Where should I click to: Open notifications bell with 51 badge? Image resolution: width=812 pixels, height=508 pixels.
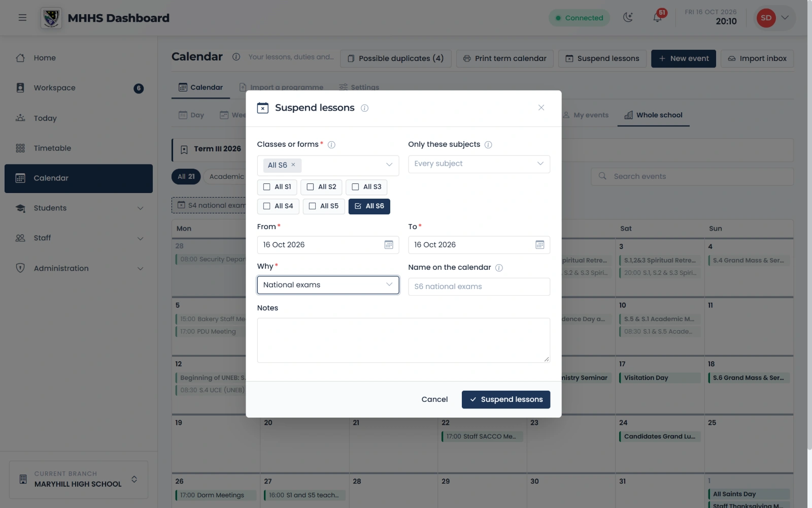click(x=657, y=18)
